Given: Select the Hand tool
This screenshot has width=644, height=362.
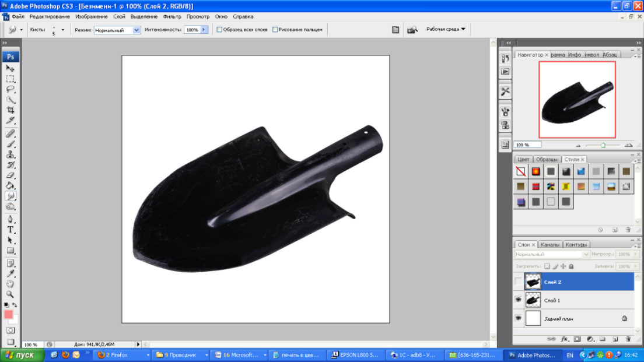Looking at the screenshot, I should click(10, 284).
